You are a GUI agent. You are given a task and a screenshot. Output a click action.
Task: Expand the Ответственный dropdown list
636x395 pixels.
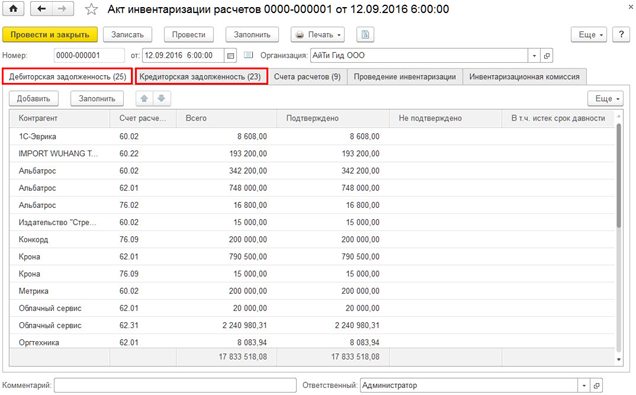(584, 385)
